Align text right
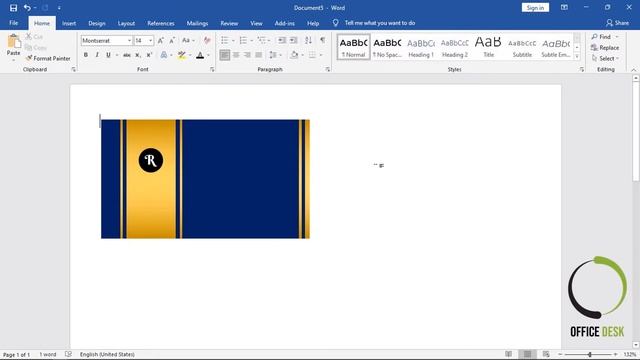This screenshot has width=640, height=360. (247, 55)
